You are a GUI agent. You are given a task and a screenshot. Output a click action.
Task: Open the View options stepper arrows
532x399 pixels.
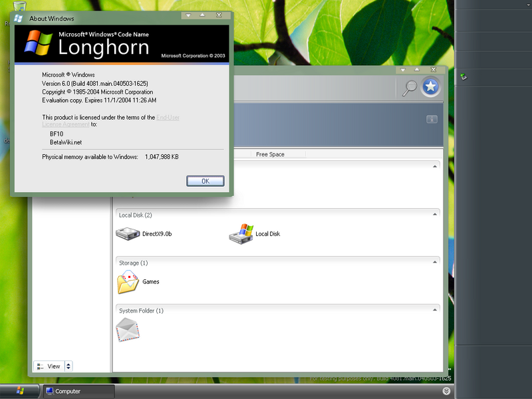(68, 366)
